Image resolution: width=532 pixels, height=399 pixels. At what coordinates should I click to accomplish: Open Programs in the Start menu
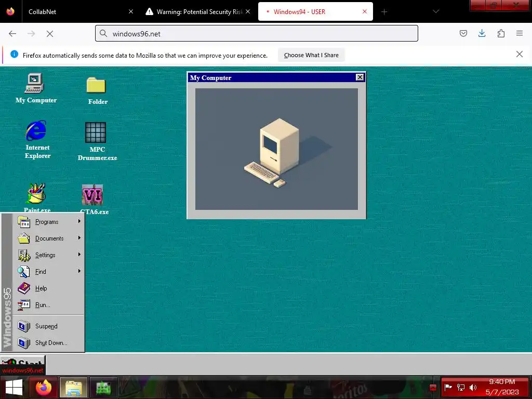(49, 222)
